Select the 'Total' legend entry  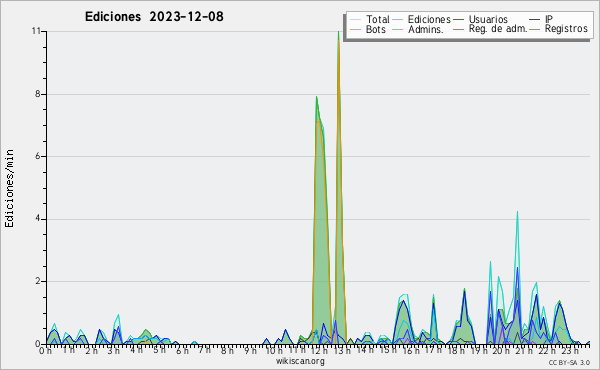pos(378,19)
